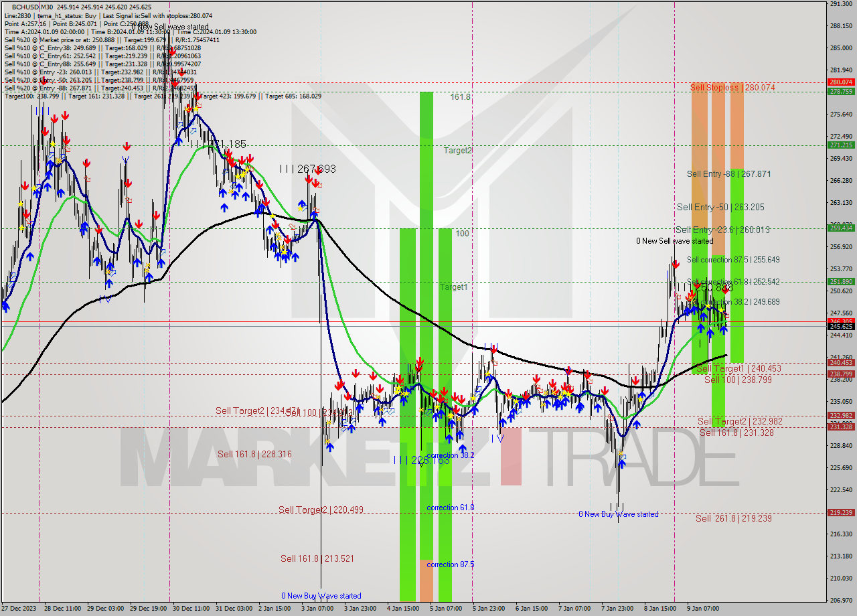Click the green 278.759 price axis tag

[840, 92]
